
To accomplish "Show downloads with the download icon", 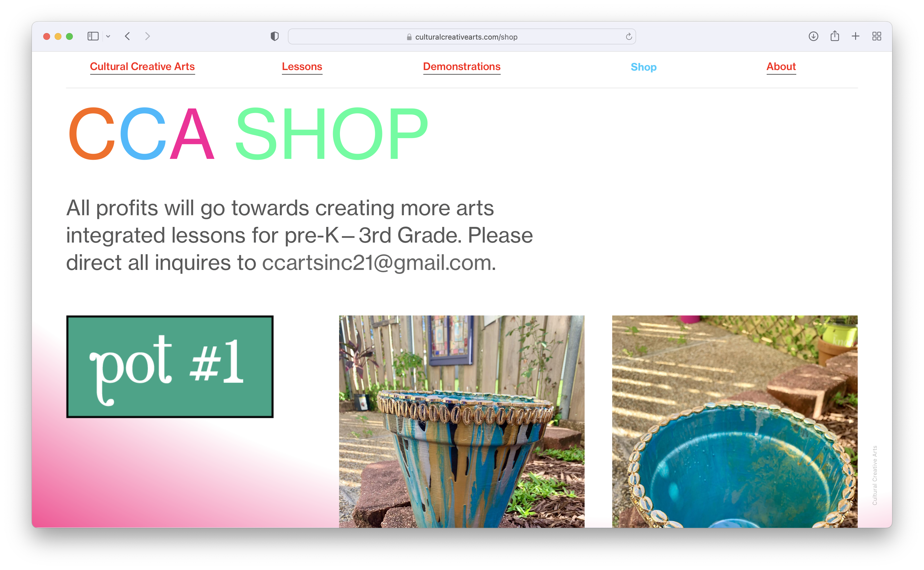I will pyautogui.click(x=813, y=36).
